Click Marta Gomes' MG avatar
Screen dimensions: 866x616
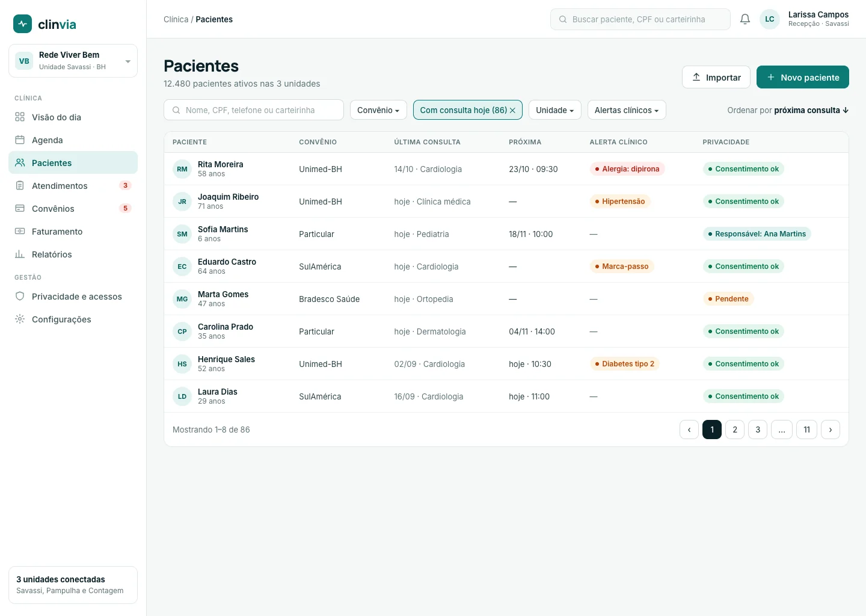coord(182,299)
